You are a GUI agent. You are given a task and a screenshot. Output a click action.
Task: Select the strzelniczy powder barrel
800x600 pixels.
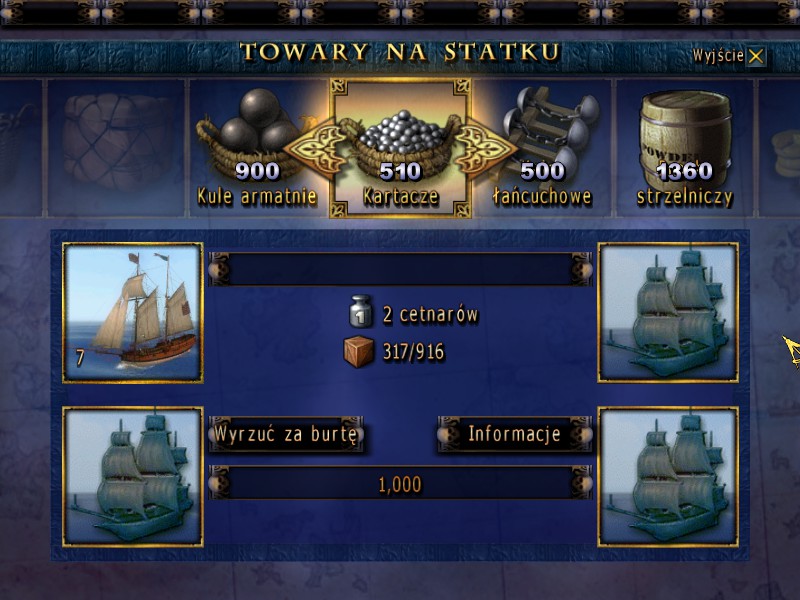coord(685,148)
